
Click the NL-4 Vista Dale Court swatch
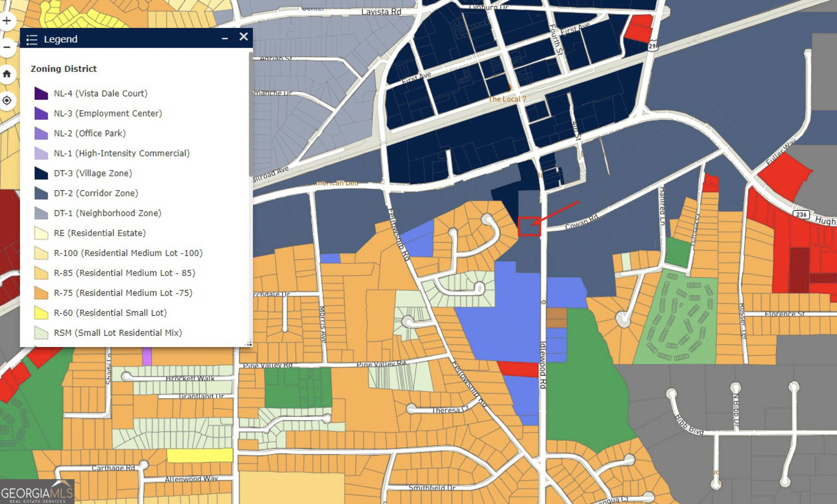click(41, 93)
